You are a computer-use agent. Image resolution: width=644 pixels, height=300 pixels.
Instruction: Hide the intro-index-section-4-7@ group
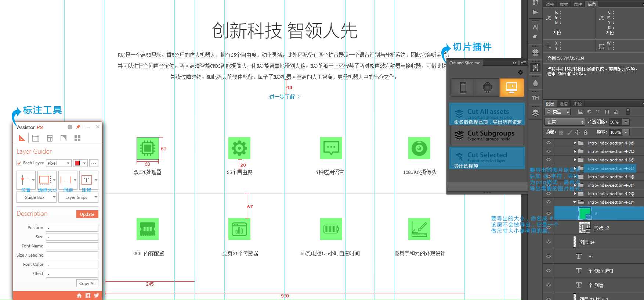[x=549, y=151]
